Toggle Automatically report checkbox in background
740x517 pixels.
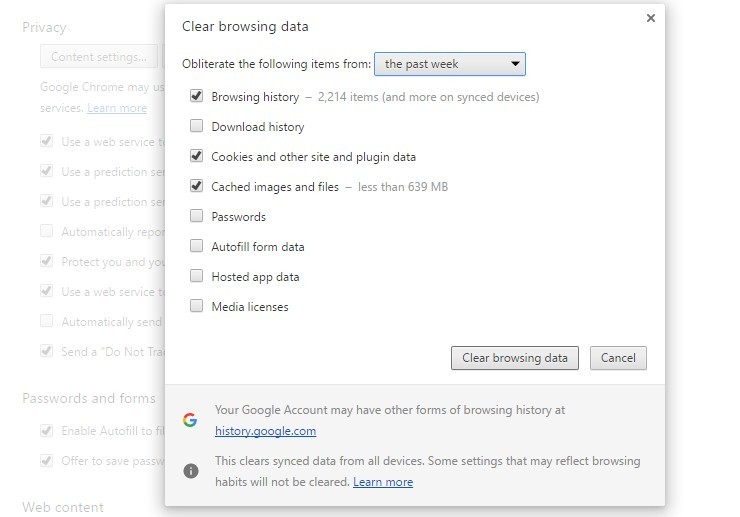click(46, 231)
